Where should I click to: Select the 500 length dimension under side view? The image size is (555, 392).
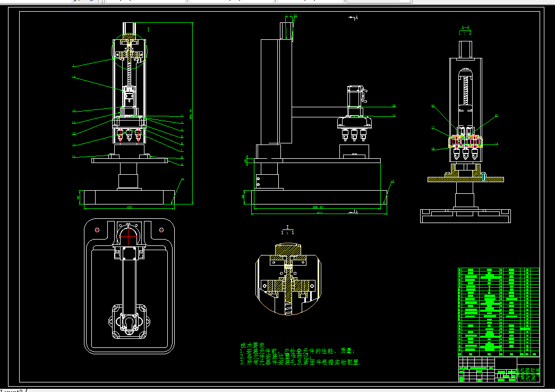320,213
